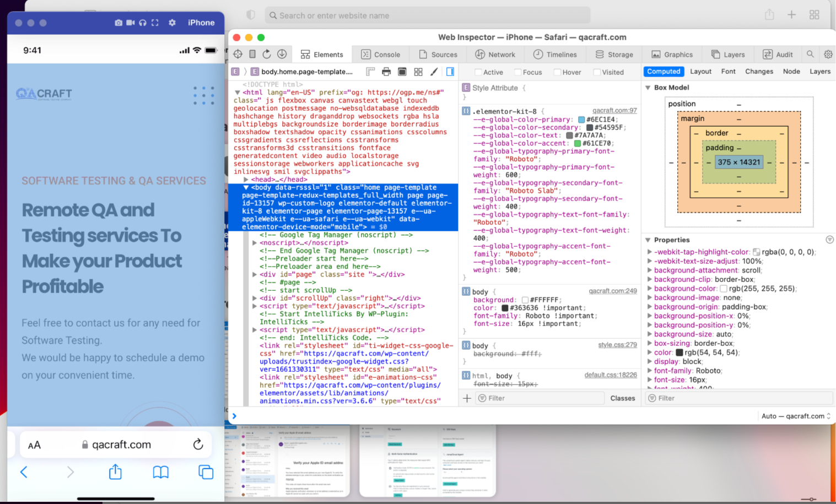
Task: Collapse the Box Model section
Action: point(648,88)
